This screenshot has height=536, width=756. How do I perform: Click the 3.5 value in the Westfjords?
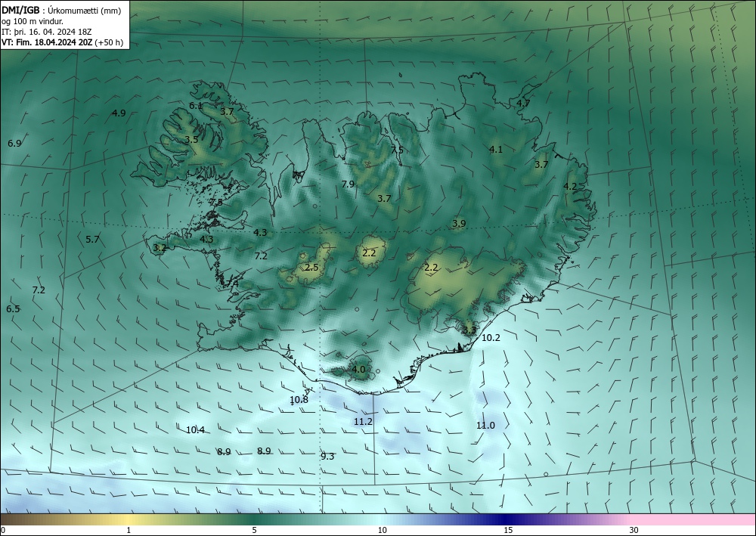[191, 139]
